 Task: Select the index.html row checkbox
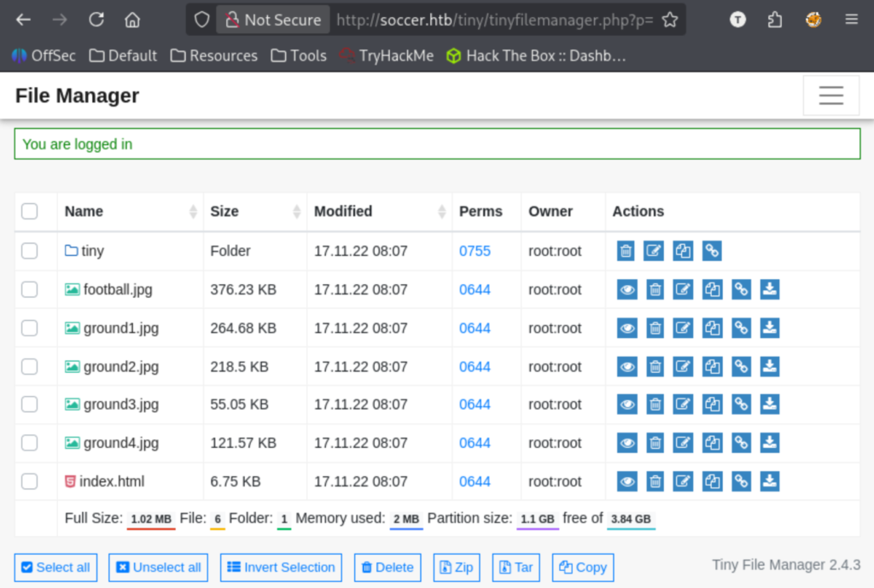(30, 481)
